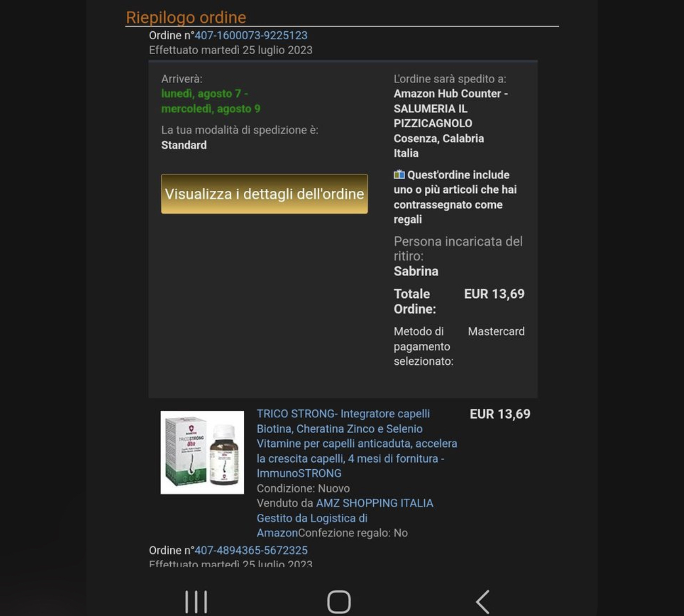This screenshot has width=684, height=616.
Task: Tap the Android recent apps icon
Action: pyautogui.click(x=196, y=602)
